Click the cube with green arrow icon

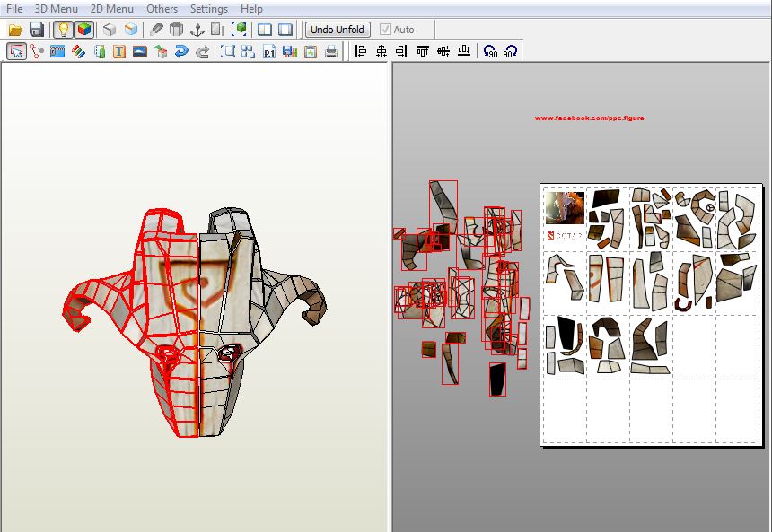tap(161, 51)
